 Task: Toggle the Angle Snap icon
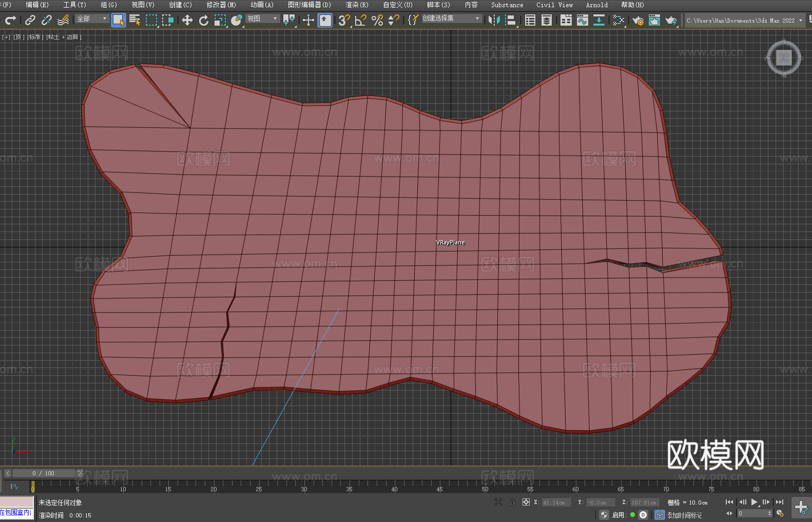pyautogui.click(x=361, y=20)
